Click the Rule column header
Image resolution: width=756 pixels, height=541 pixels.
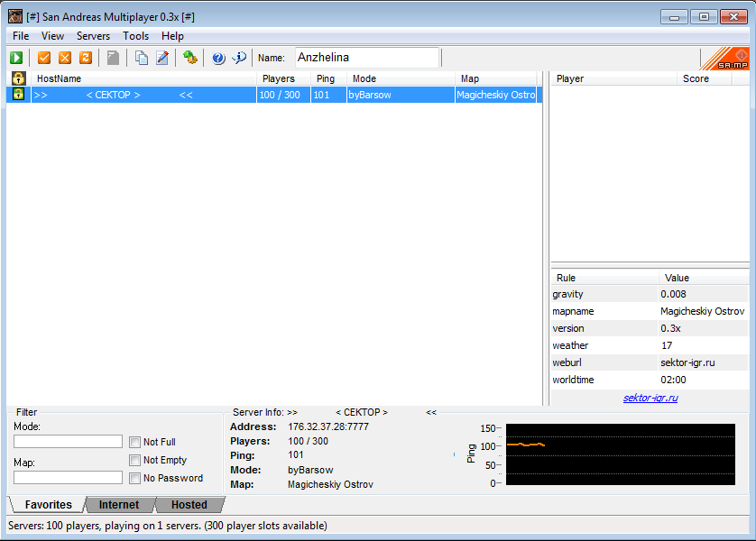pos(604,278)
